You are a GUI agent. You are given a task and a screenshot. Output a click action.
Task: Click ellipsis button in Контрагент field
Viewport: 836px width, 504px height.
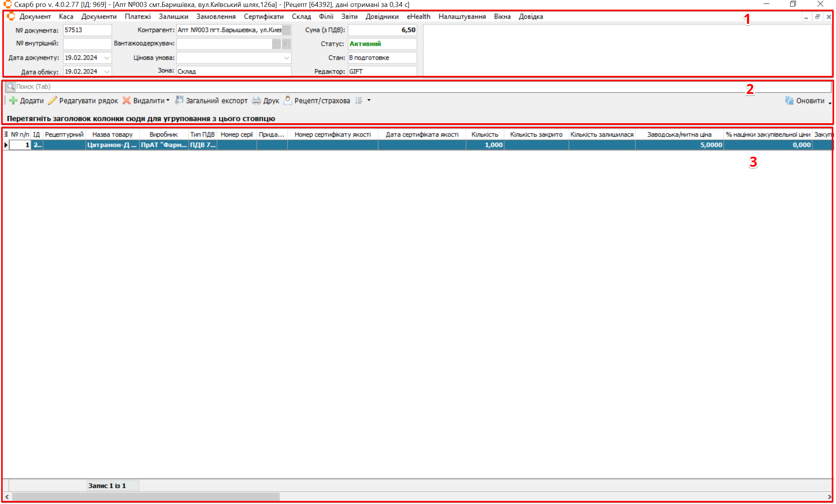point(286,30)
